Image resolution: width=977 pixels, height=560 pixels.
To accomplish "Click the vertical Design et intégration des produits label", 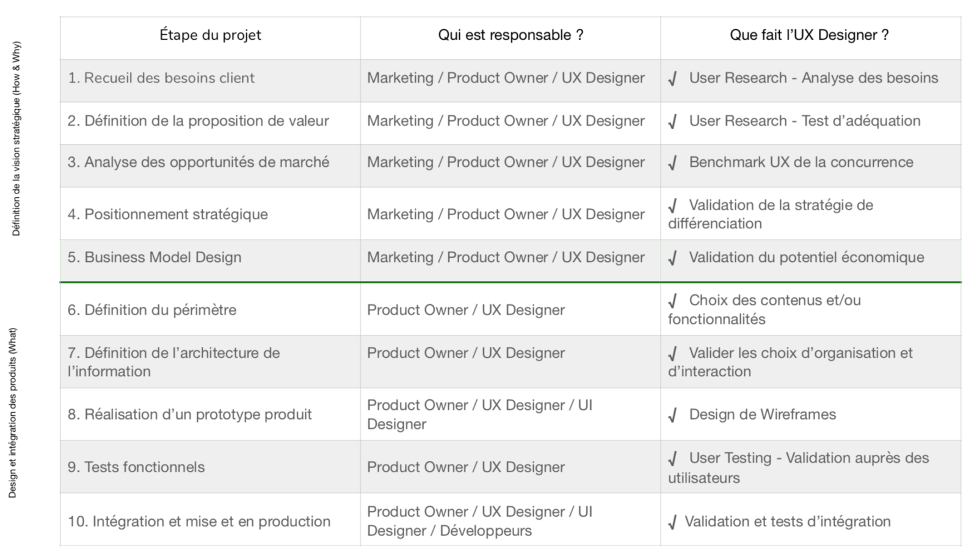I will click(x=13, y=413).
